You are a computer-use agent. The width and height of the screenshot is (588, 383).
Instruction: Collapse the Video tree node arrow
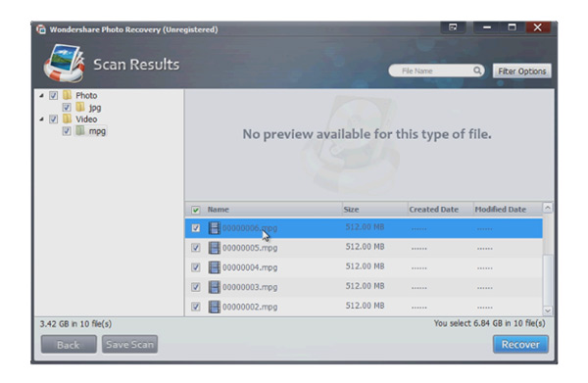click(x=41, y=120)
